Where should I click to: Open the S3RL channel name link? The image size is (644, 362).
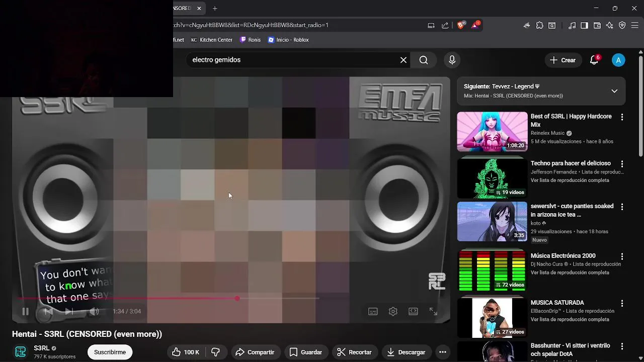click(x=42, y=348)
